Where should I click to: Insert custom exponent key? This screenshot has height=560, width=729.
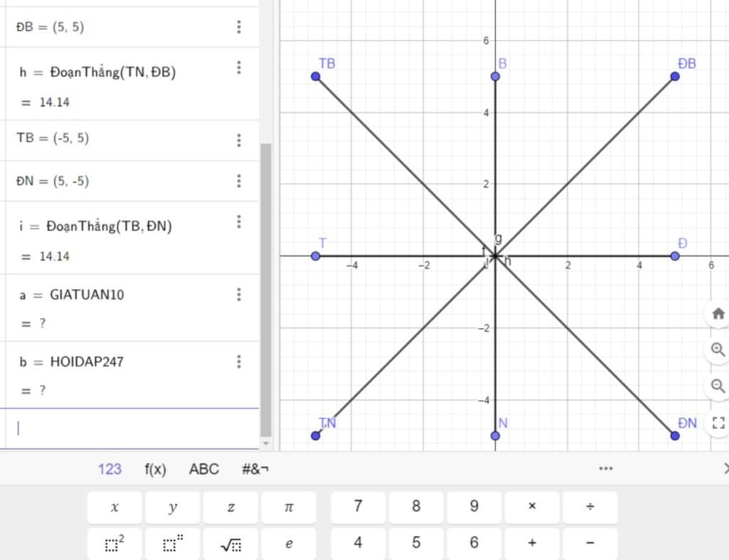tap(172, 543)
